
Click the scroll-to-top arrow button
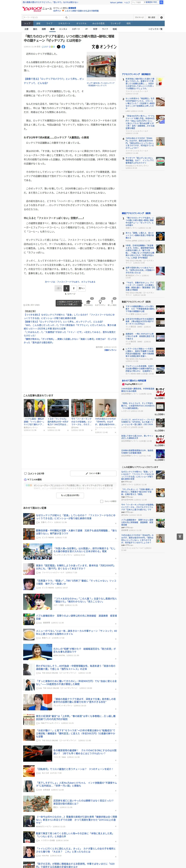pos(180,537)
